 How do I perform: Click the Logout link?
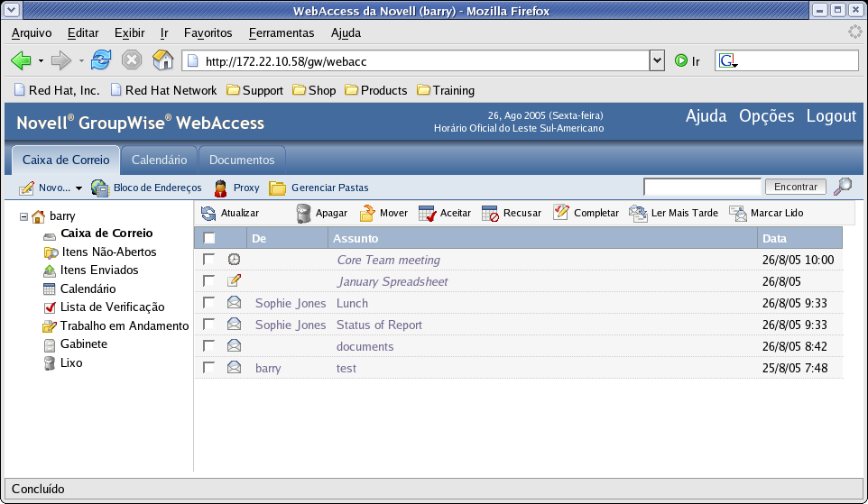(x=831, y=116)
